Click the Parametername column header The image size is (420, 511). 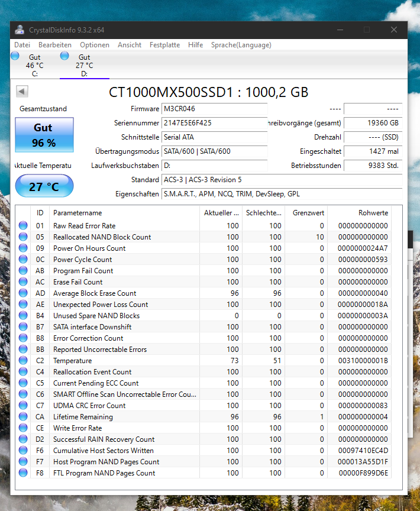click(124, 213)
